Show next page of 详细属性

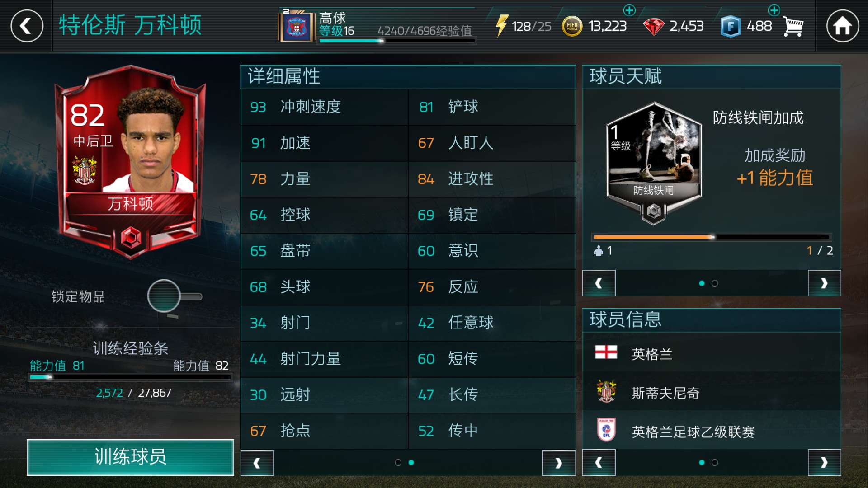[559, 463]
